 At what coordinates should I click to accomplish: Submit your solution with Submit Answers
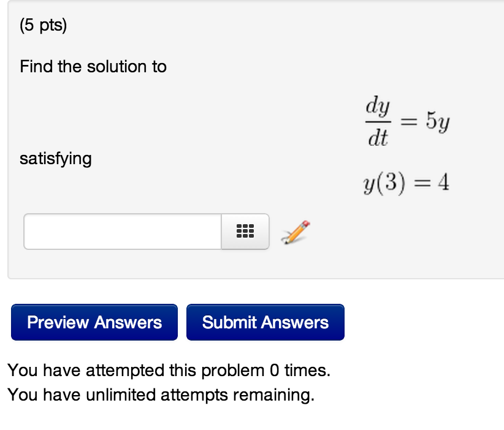pyautogui.click(x=265, y=322)
